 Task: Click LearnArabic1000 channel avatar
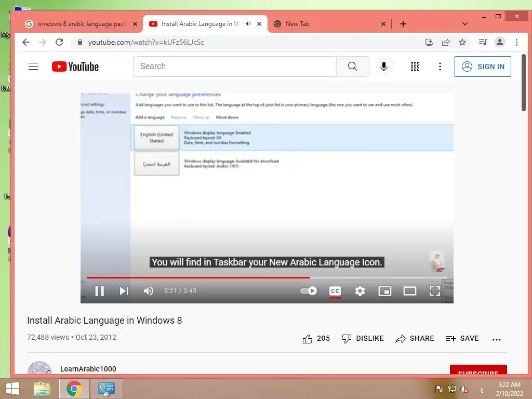39,368
